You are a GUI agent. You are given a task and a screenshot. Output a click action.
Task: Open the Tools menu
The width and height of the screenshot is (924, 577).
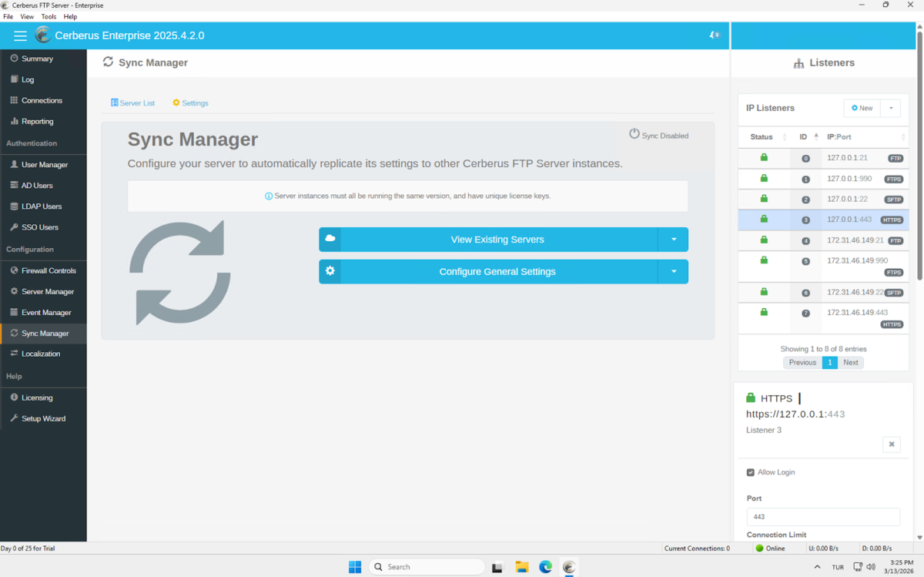pyautogui.click(x=49, y=16)
